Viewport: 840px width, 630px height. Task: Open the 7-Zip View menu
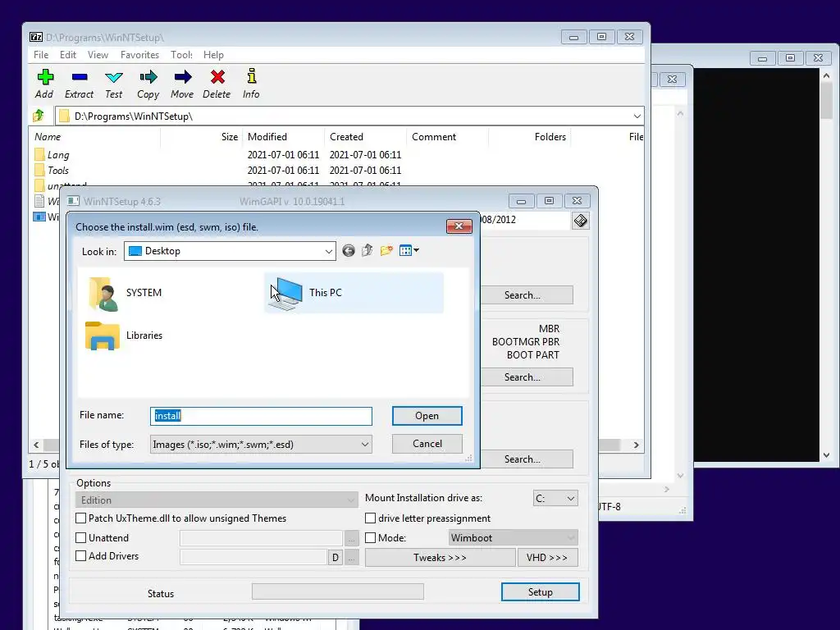[98, 55]
